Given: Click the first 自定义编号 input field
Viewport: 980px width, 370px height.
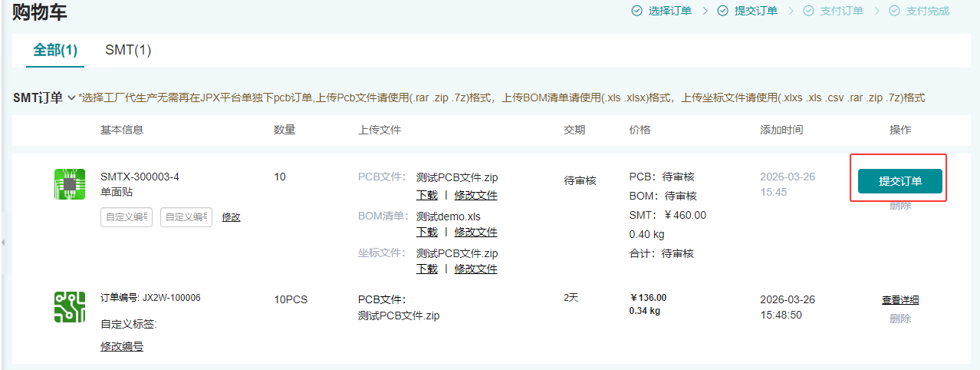Looking at the screenshot, I should (x=126, y=217).
